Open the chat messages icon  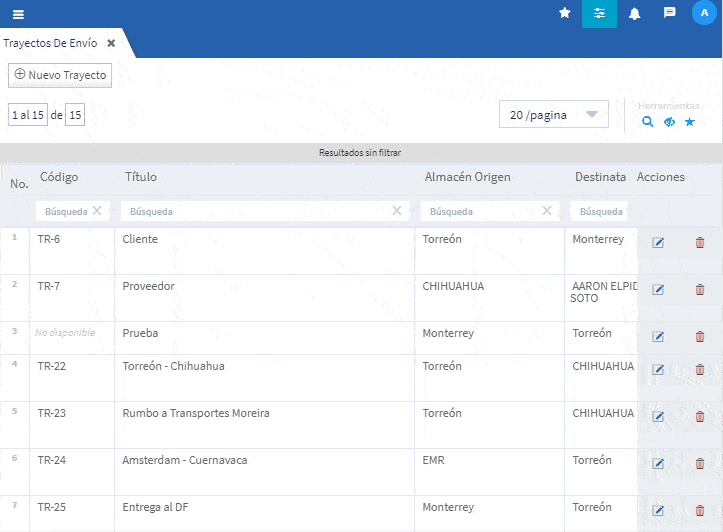(670, 12)
